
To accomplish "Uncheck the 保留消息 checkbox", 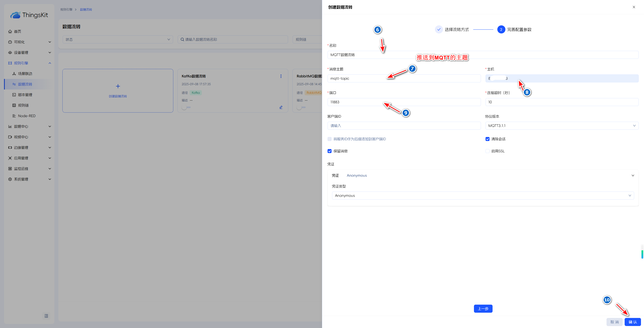I will (x=330, y=151).
